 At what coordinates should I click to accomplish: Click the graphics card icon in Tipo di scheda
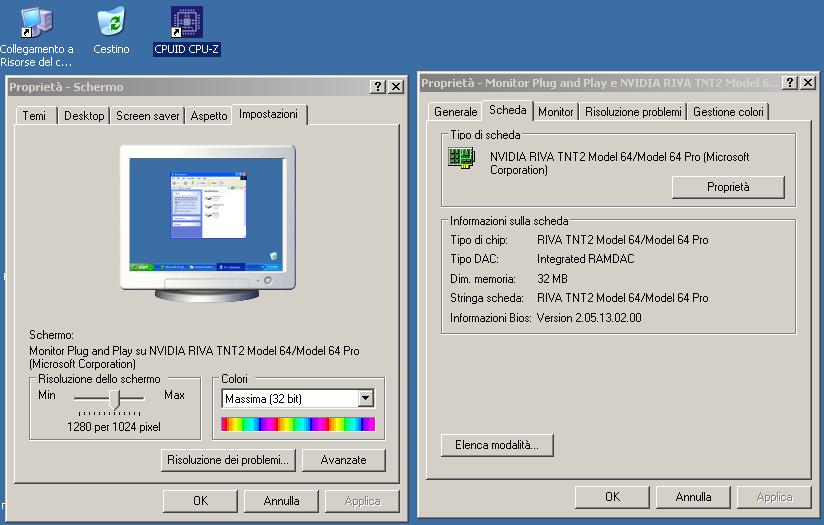[x=462, y=158]
